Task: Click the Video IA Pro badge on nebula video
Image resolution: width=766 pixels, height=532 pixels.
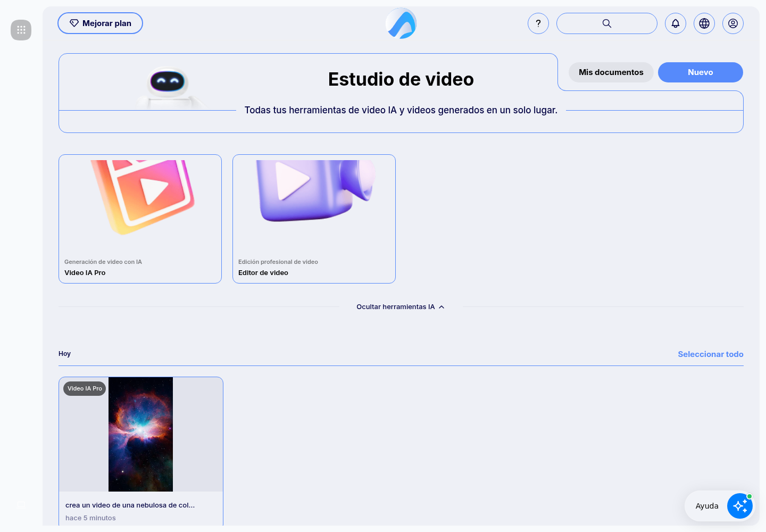Action: (x=85, y=388)
